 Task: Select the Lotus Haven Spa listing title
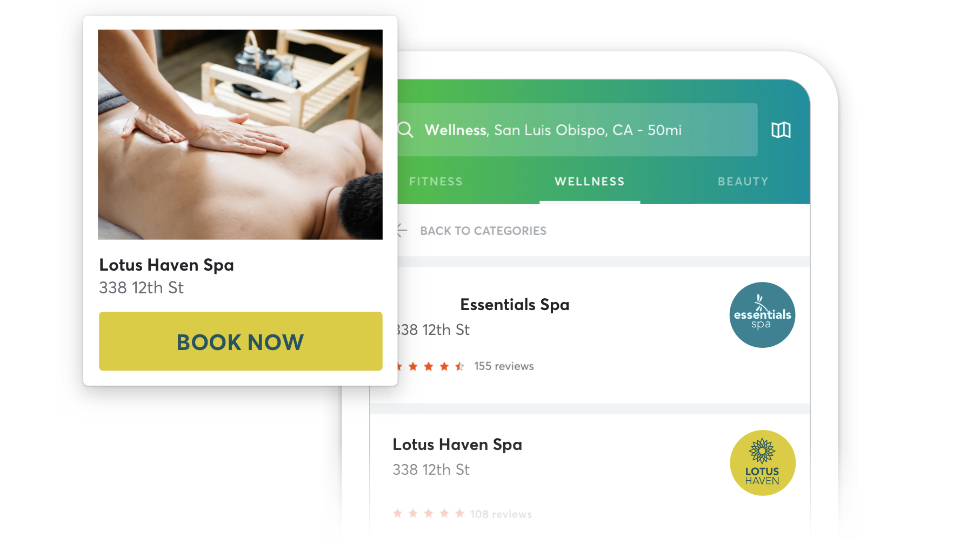click(457, 445)
